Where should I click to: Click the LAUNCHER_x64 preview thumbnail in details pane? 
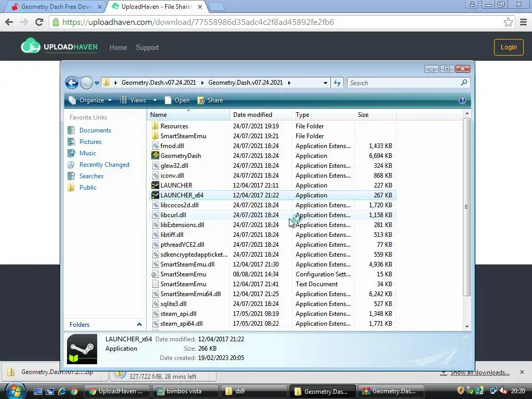pos(82,349)
